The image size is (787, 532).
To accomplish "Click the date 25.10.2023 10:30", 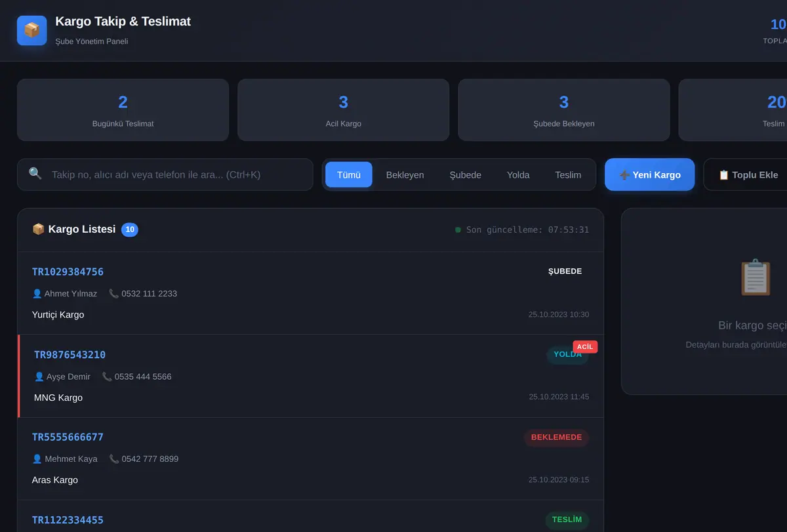I will pos(559,315).
